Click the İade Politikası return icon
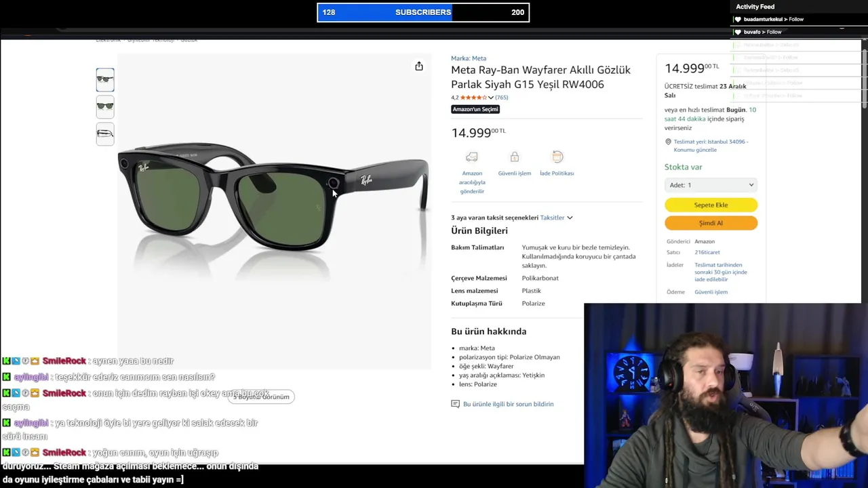 (557, 157)
